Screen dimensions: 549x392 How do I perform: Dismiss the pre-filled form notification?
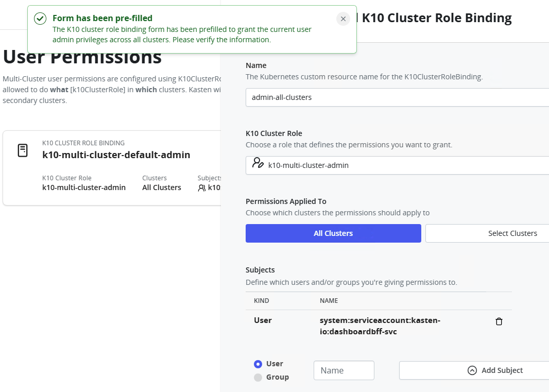343,19
